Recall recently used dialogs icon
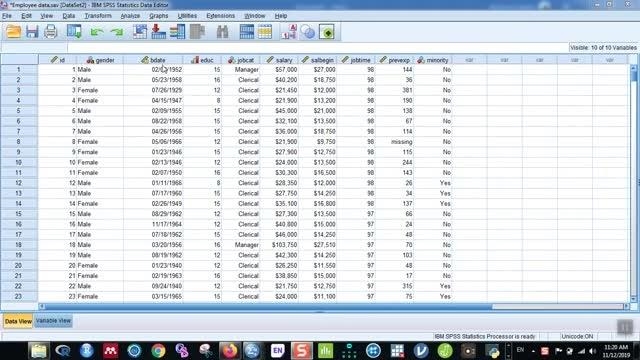Image resolution: width=640 pixels, height=360 pixels. [74, 31]
